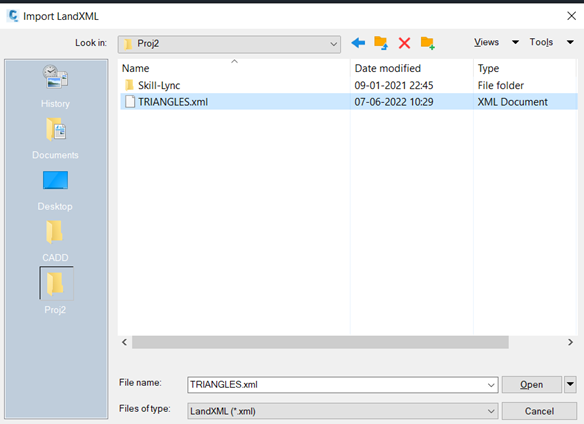Create a new folder with toolbar icon
Screen dimensions: 584x424
428,43
